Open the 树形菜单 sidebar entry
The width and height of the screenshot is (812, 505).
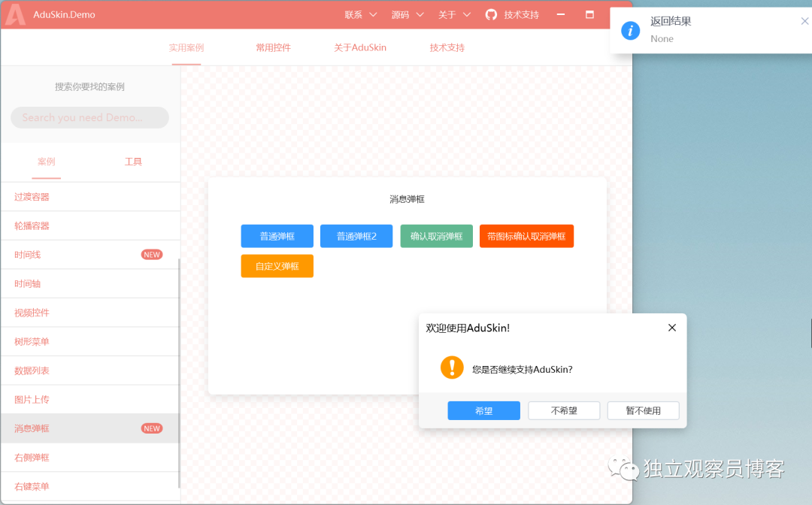90,341
